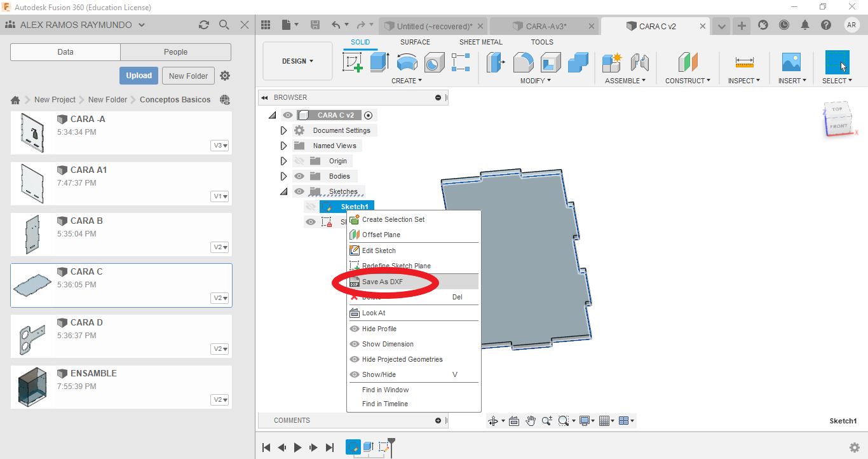
Task: Click the Extensions icon in the title bar
Action: pos(763,25)
